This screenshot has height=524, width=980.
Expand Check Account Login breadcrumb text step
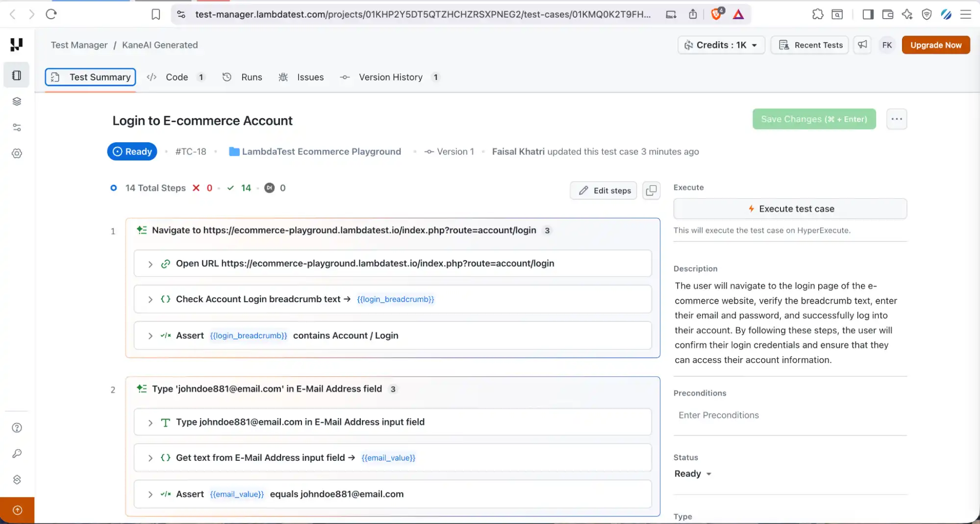point(150,299)
